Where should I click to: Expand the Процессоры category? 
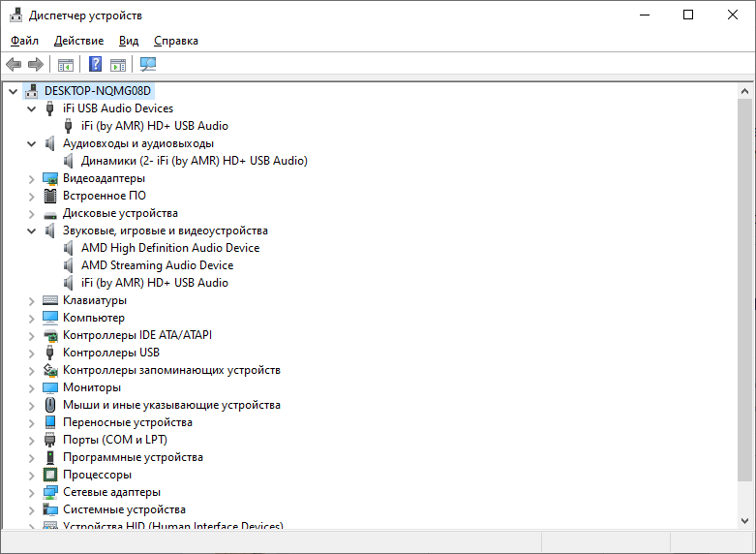31,476
